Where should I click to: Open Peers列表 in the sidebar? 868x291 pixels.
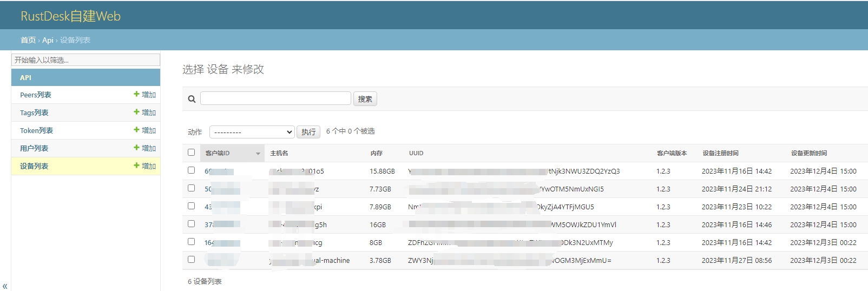pyautogui.click(x=36, y=95)
